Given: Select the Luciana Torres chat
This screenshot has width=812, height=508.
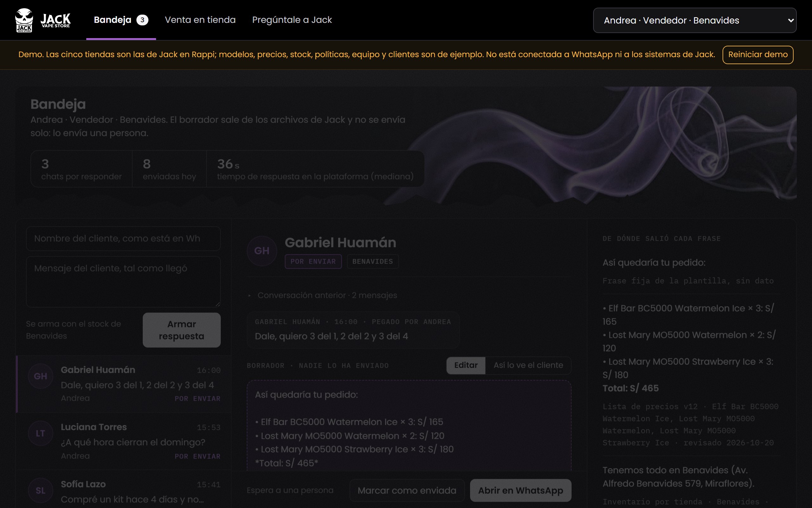Looking at the screenshot, I should pos(124,441).
